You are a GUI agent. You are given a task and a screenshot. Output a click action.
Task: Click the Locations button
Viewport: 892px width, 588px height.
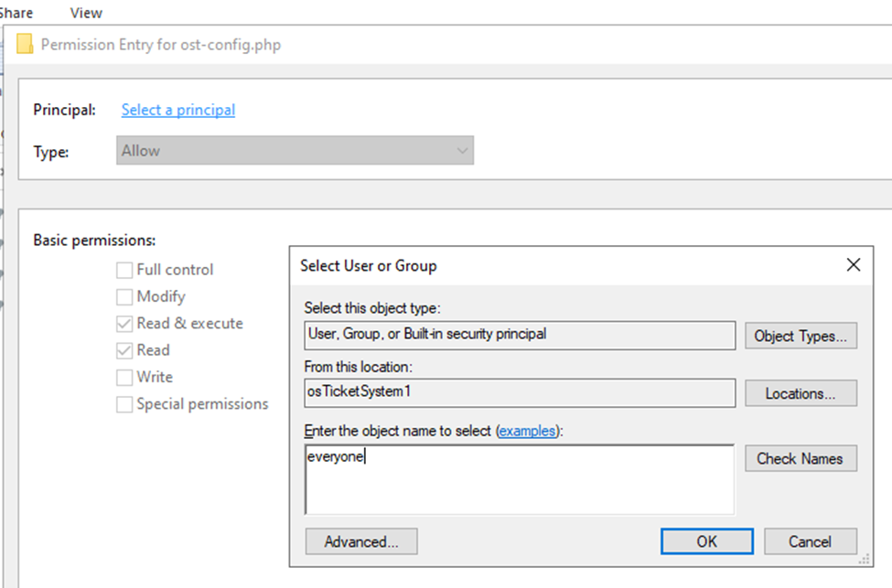[x=801, y=393]
